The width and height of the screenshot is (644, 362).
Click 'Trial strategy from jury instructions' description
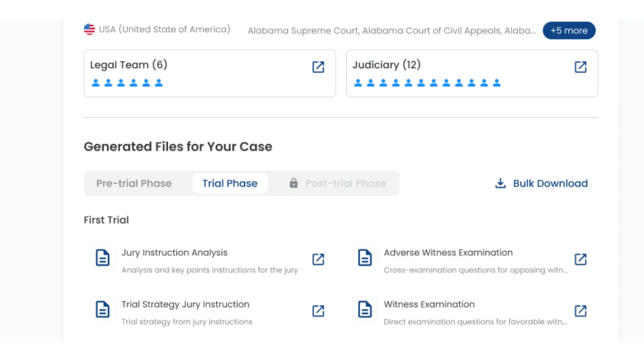pyautogui.click(x=187, y=322)
